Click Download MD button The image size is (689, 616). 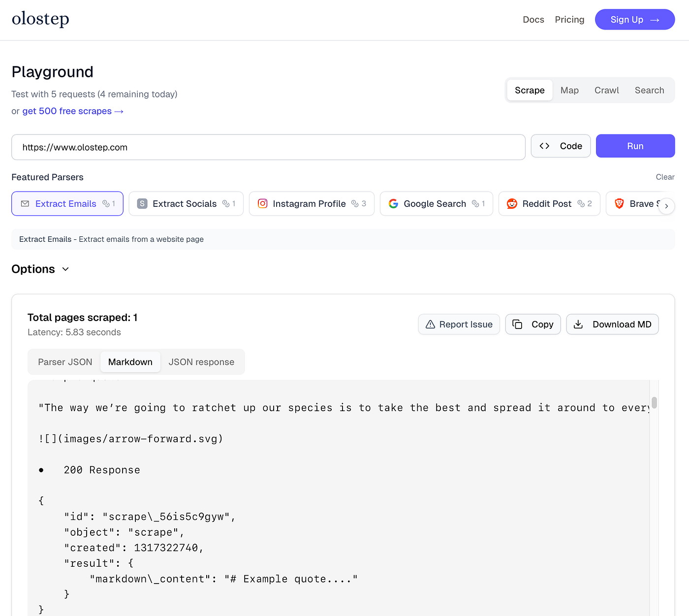coord(612,324)
